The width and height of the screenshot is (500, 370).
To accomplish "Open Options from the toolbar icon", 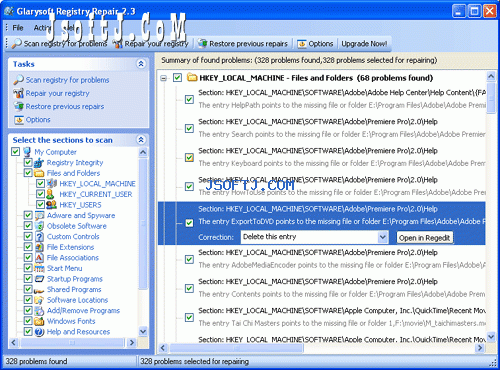I will (302, 44).
